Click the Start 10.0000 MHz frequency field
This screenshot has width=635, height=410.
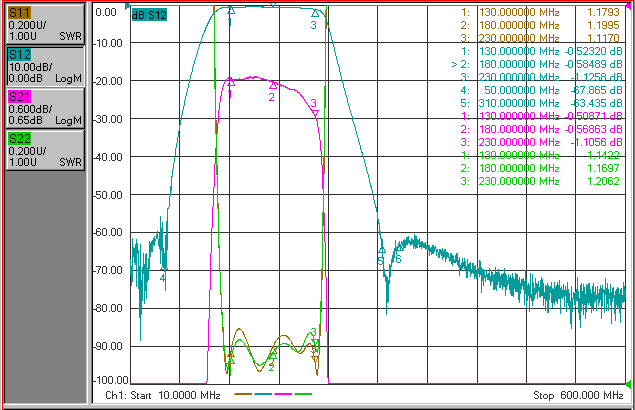point(163,395)
